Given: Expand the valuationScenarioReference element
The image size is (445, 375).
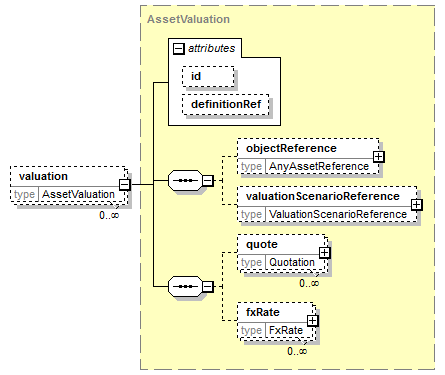Looking at the screenshot, I should [x=417, y=204].
